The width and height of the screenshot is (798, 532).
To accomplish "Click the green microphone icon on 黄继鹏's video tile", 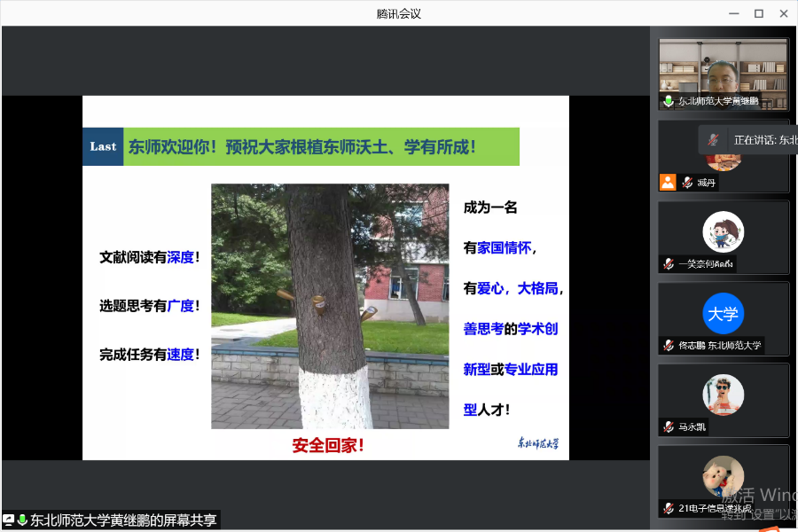I will [668, 101].
